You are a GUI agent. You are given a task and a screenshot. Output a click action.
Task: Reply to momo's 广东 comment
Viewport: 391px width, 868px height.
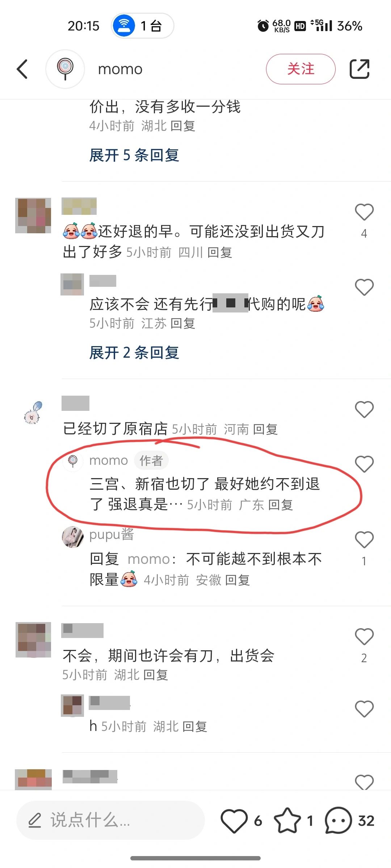pos(281,505)
